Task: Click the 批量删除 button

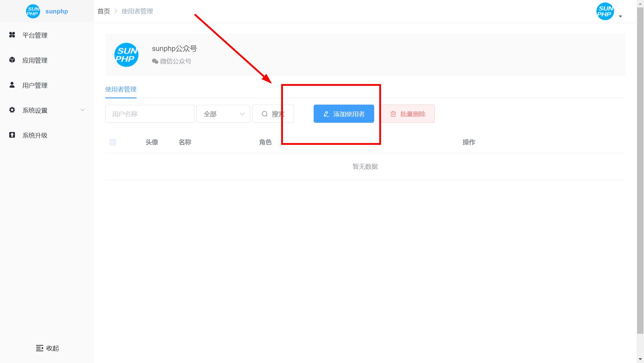Action: [x=408, y=114]
